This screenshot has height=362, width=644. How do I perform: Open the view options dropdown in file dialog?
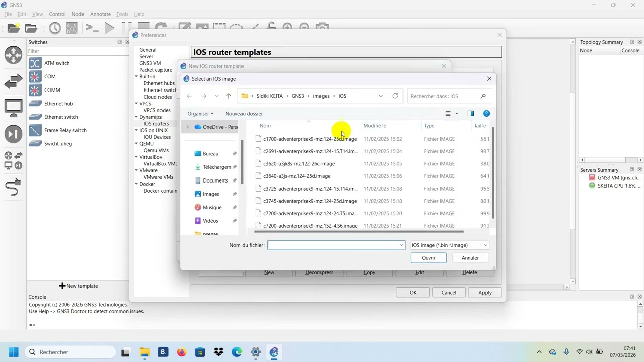coord(457,114)
